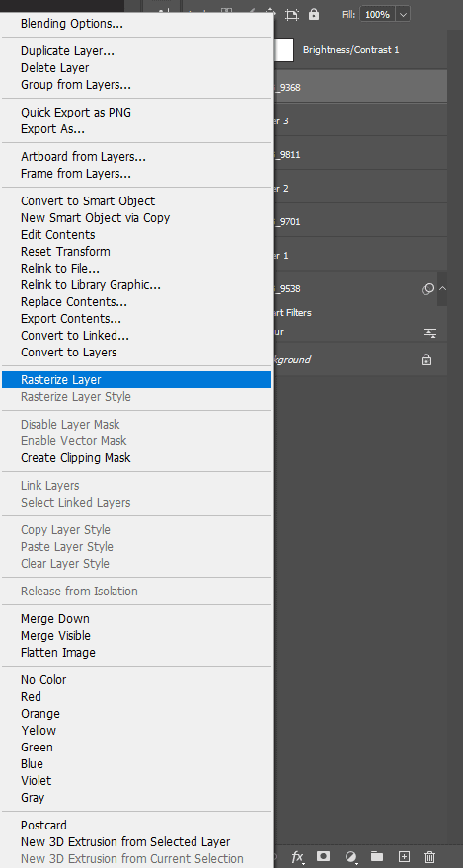Open the fx layer style menu

click(297, 857)
